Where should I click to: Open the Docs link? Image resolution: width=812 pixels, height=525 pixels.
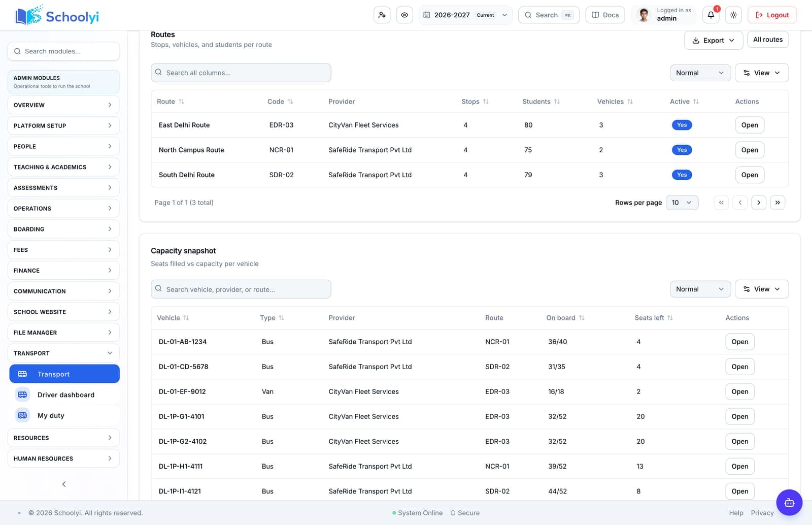[605, 15]
